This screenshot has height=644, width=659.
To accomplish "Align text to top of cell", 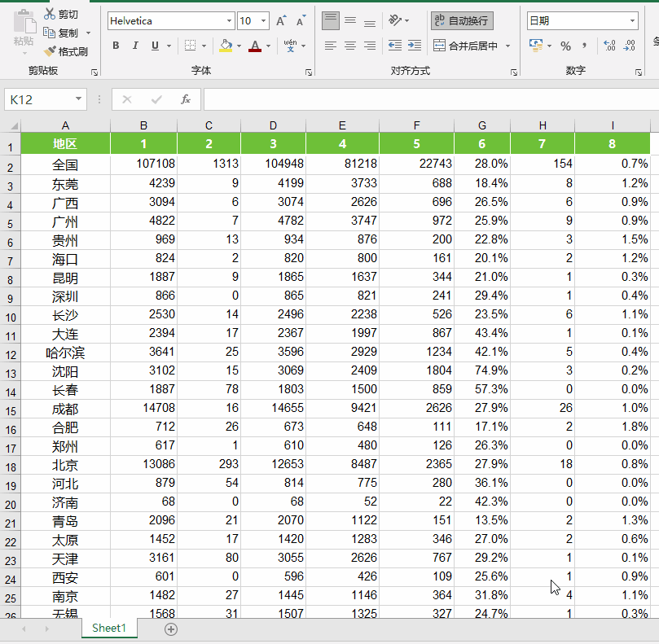I will (x=331, y=20).
